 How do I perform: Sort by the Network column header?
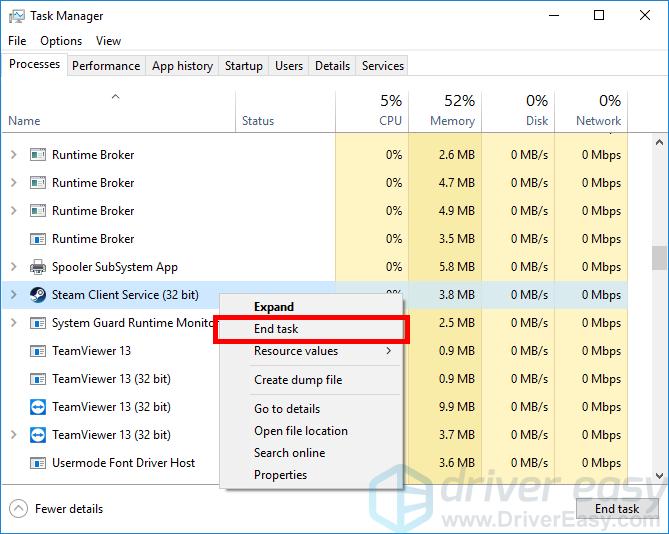pyautogui.click(x=591, y=111)
